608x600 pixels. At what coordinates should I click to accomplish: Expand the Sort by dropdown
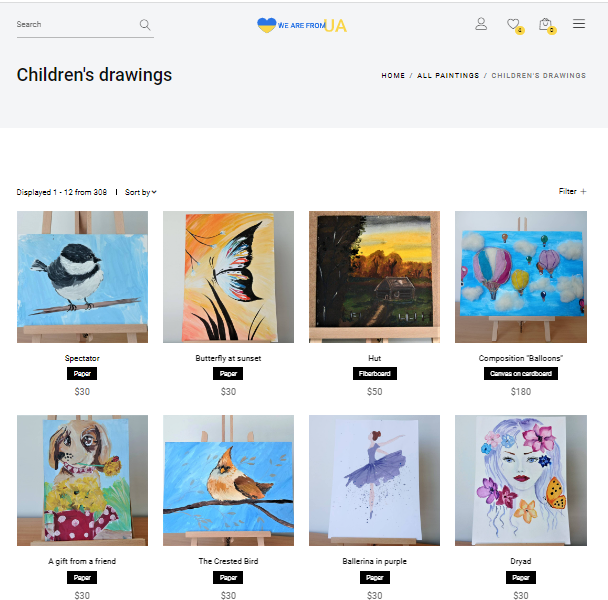click(140, 192)
